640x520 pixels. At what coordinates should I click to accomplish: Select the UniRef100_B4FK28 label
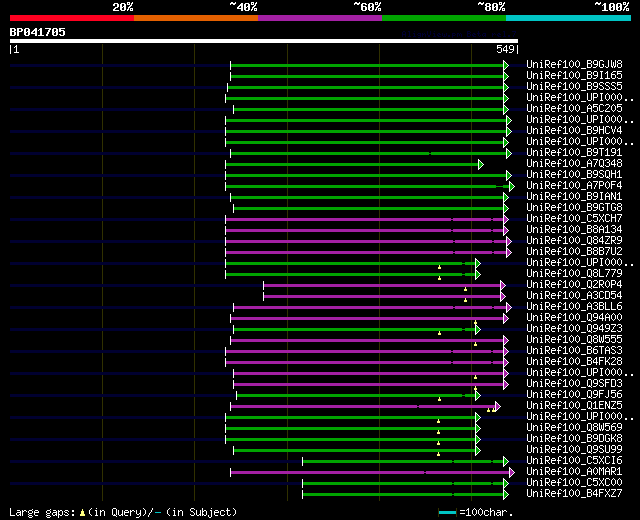click(574, 361)
